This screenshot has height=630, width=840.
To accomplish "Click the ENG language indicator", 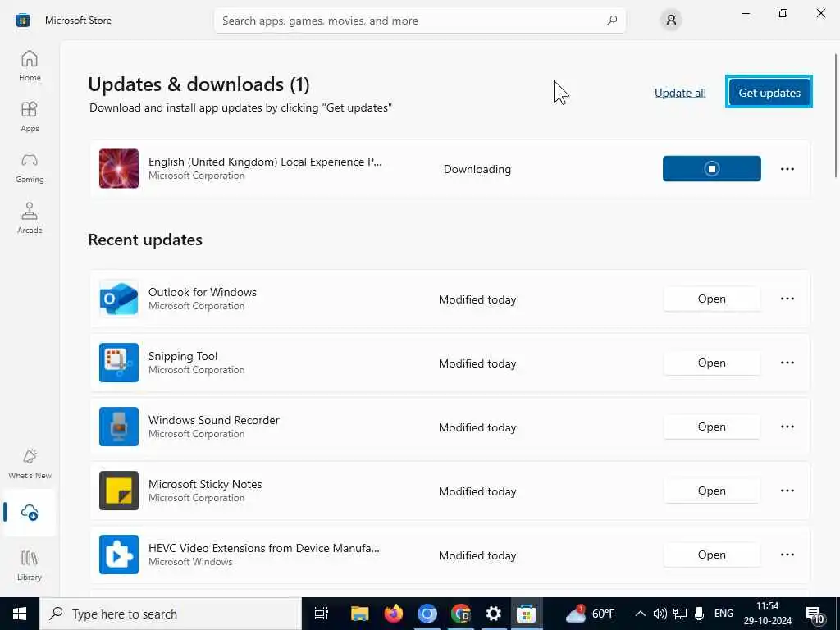I will 724,614.
